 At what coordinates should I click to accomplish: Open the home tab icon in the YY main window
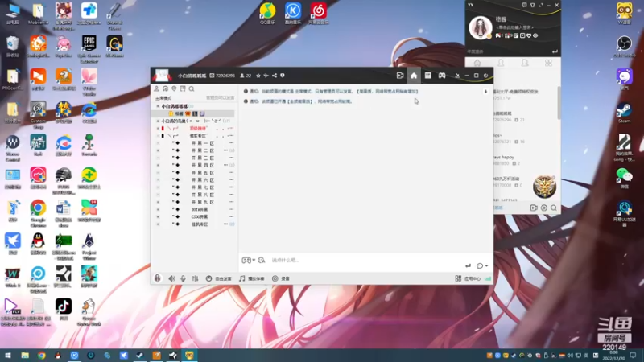(477, 63)
